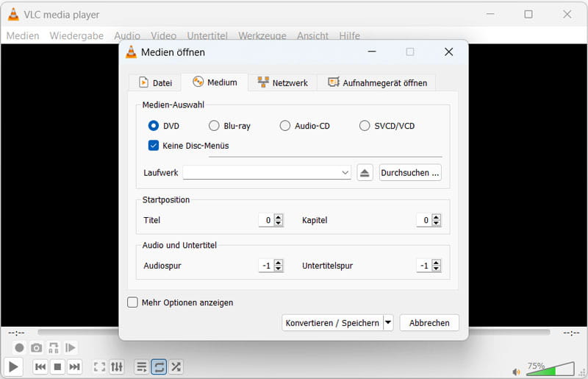The image size is (588, 379).
Task: Skip to next media track
Action: [x=74, y=366]
